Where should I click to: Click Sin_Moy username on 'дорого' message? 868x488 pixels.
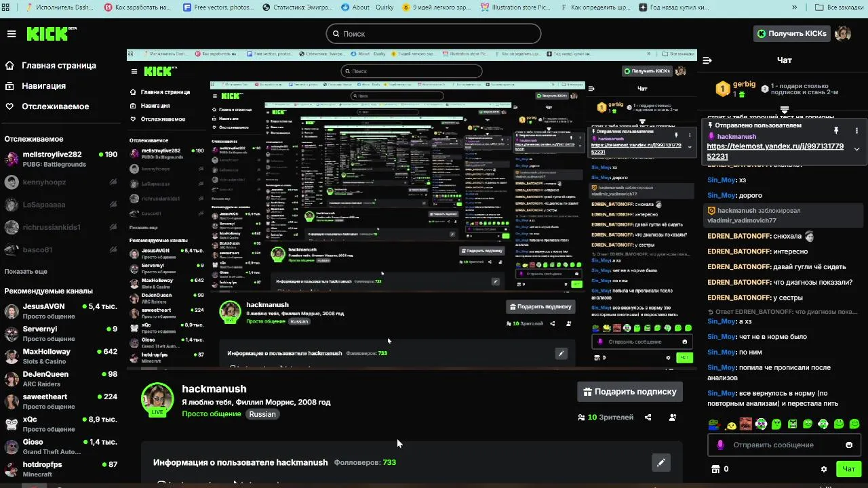[722, 196]
